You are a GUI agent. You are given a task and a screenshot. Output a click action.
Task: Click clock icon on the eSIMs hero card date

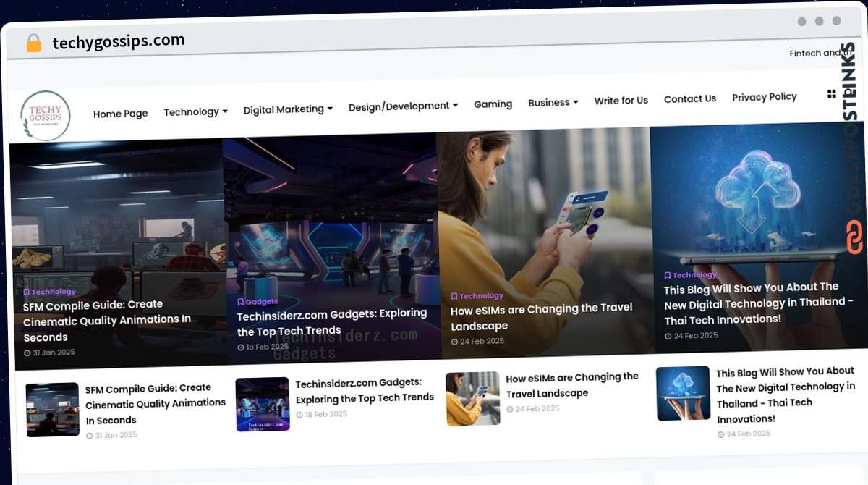(x=454, y=342)
